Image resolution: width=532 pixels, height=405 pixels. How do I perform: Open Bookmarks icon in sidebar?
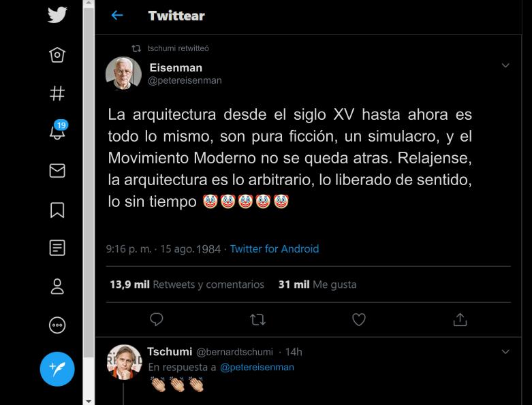click(57, 210)
